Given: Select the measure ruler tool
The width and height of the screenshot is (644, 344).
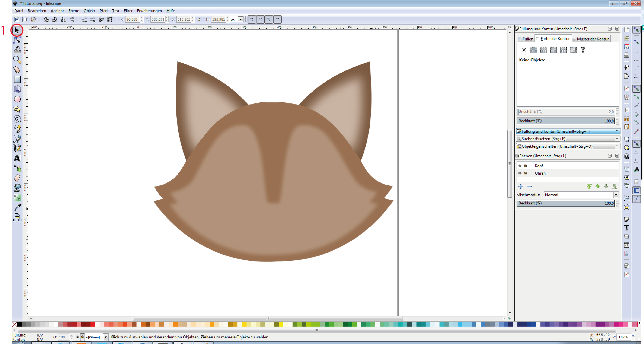Looking at the screenshot, I should [17, 69].
